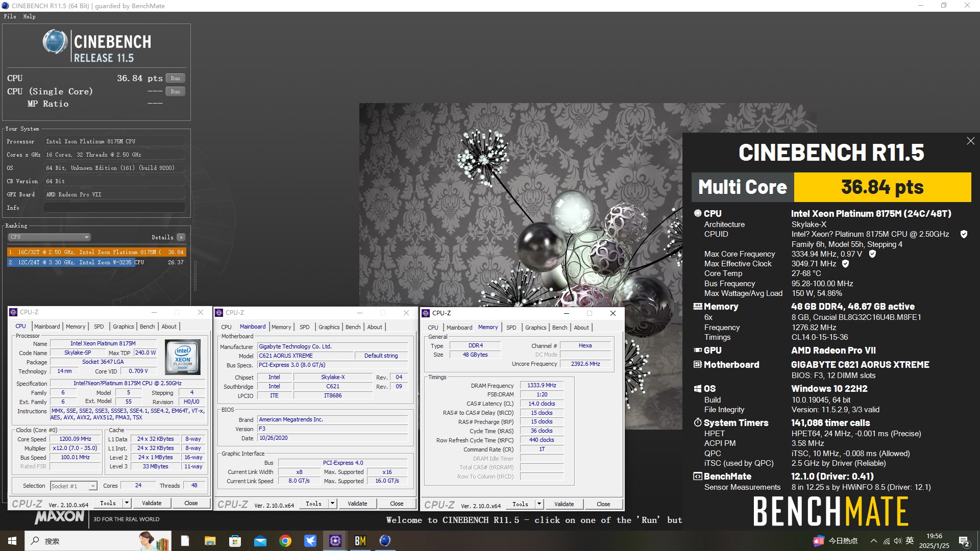Open the Help menu in Cinebench
Viewport: 980px width, 551px height.
click(29, 16)
